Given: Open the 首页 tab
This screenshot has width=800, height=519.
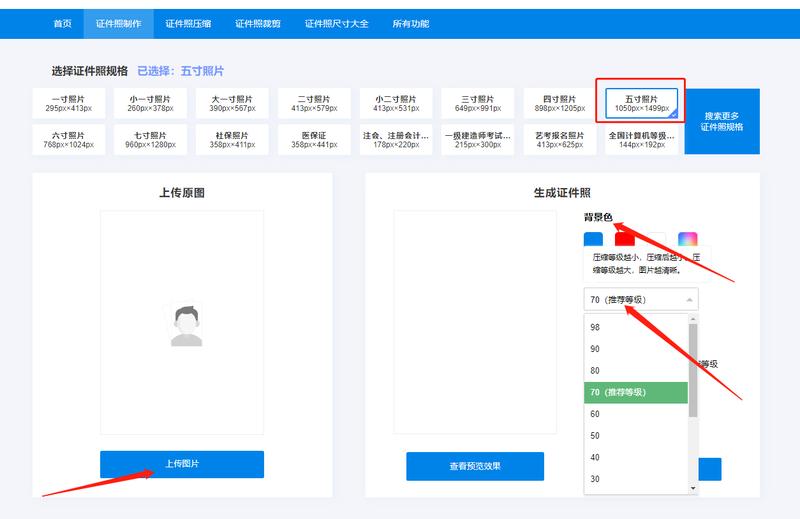Looking at the screenshot, I should click(62, 23).
